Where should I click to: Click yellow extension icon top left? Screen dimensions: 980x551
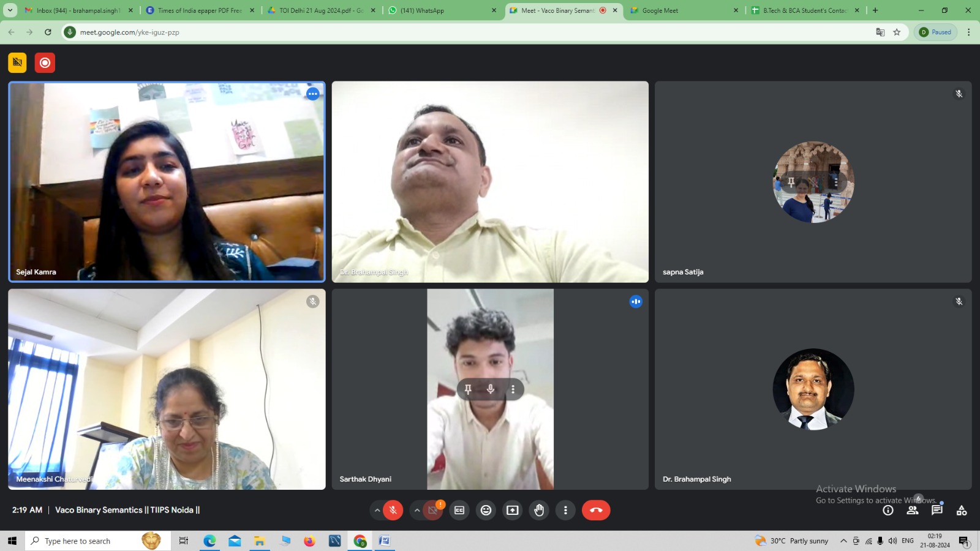(17, 62)
